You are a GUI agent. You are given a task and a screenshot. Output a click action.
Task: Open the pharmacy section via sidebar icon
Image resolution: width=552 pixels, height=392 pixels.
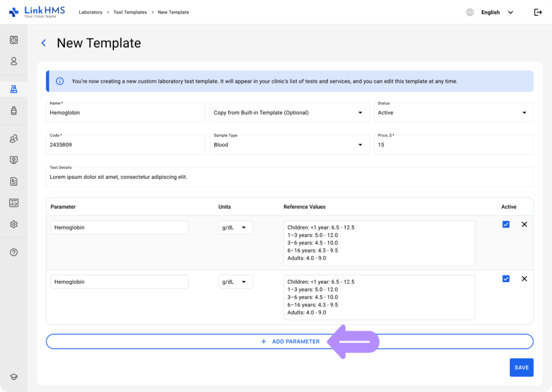tap(13, 110)
